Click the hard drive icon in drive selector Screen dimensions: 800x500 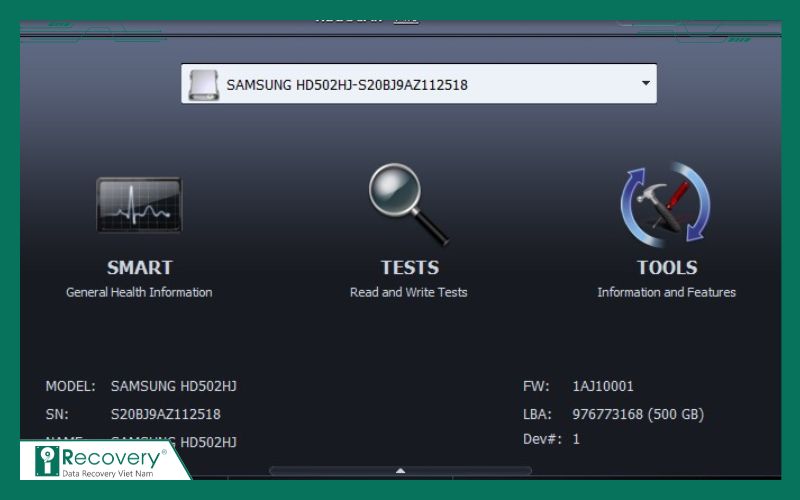coord(204,85)
